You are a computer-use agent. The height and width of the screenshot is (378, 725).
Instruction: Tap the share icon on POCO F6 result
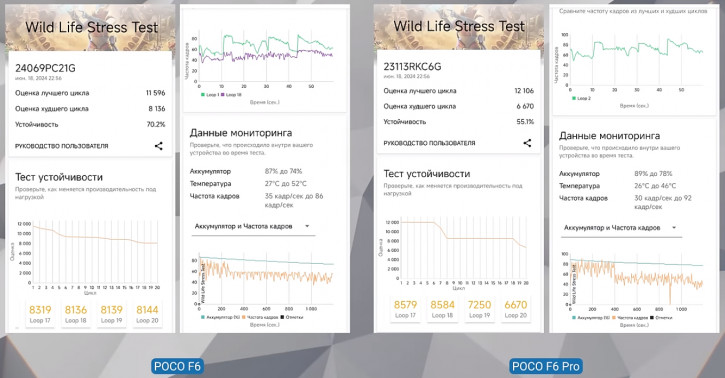tap(159, 146)
